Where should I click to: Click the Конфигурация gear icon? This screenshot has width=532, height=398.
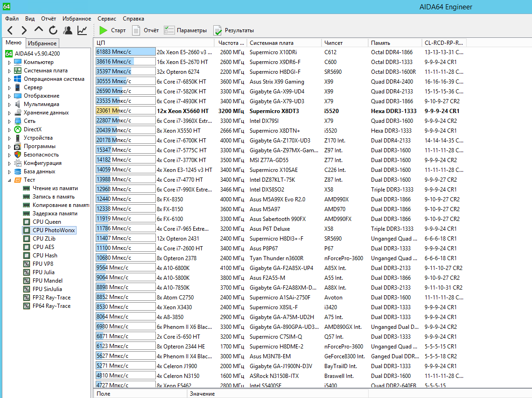[18, 163]
